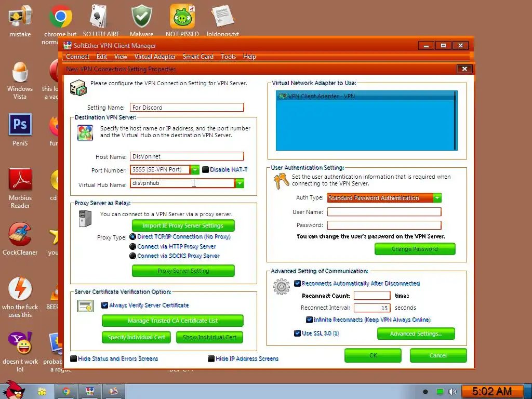Click Import IE Proxy Server Settings
532x399 pixels.
pos(183,225)
